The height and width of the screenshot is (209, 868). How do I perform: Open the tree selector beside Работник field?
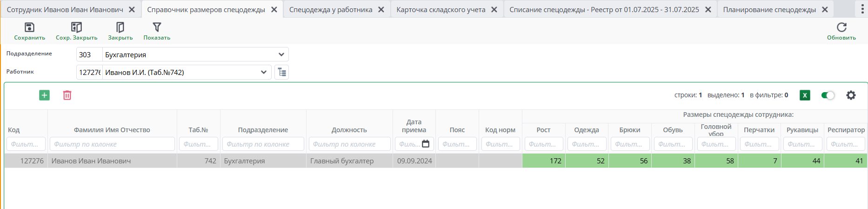(282, 72)
